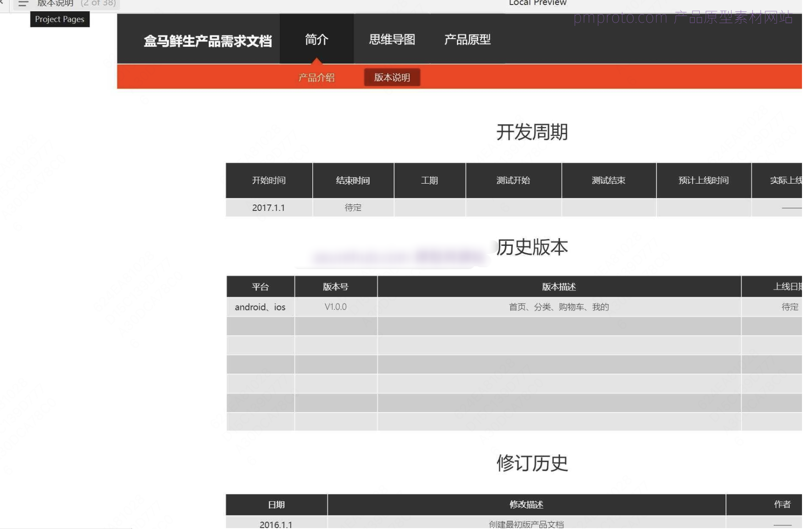Click the 盒马鲜生产品需求文档 title
Image resolution: width=812 pixels, height=529 pixels.
208,41
